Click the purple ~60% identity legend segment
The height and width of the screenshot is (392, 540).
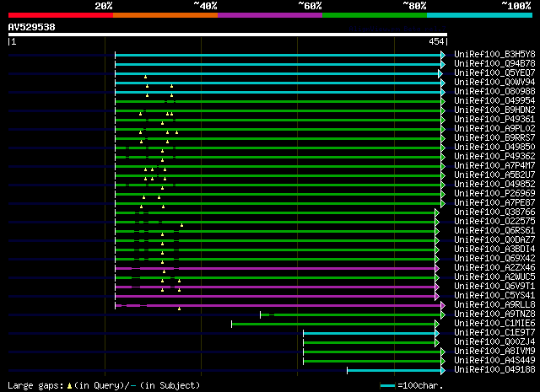[270, 15]
